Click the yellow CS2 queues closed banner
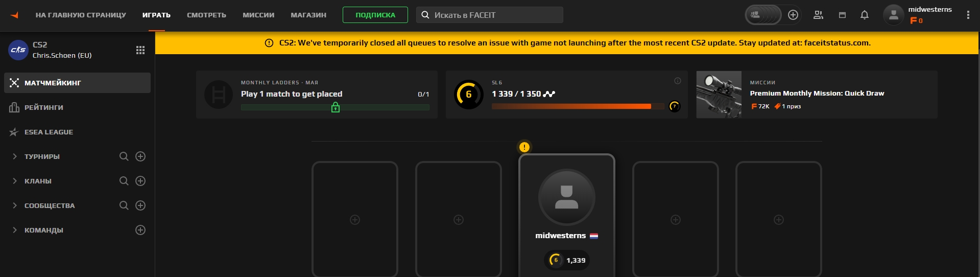Viewport: 980px width, 277px height. (567, 43)
